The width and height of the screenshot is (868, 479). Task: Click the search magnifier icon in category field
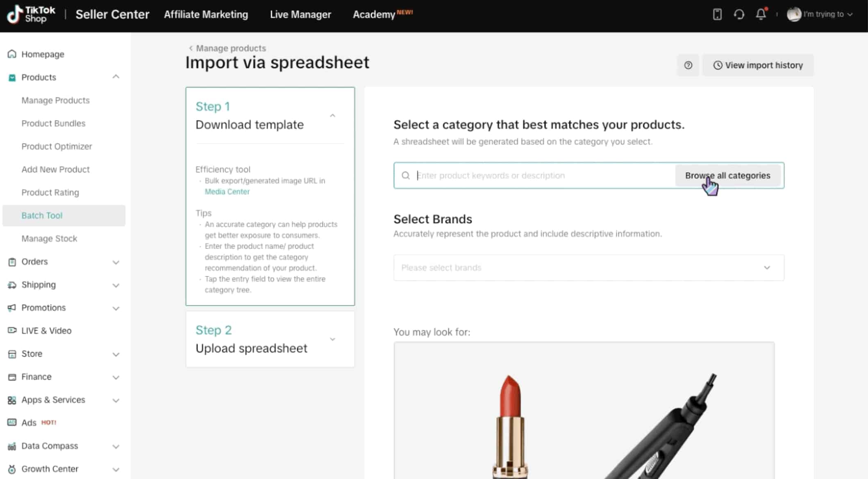click(406, 176)
